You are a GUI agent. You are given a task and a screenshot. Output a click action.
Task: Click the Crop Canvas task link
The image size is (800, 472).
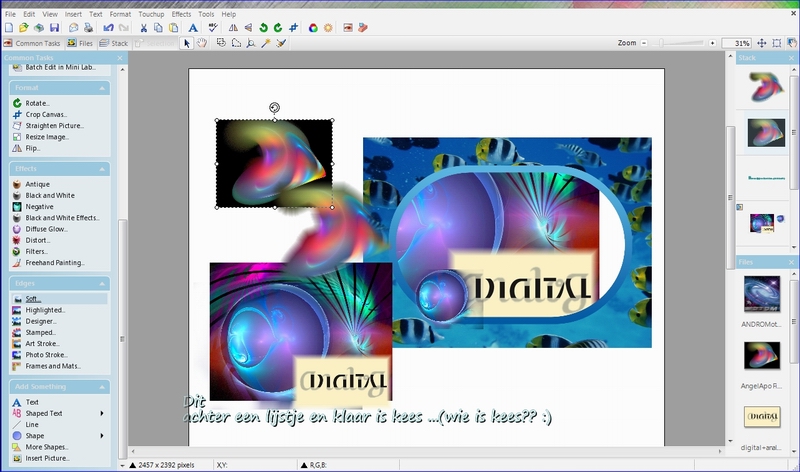click(46, 115)
